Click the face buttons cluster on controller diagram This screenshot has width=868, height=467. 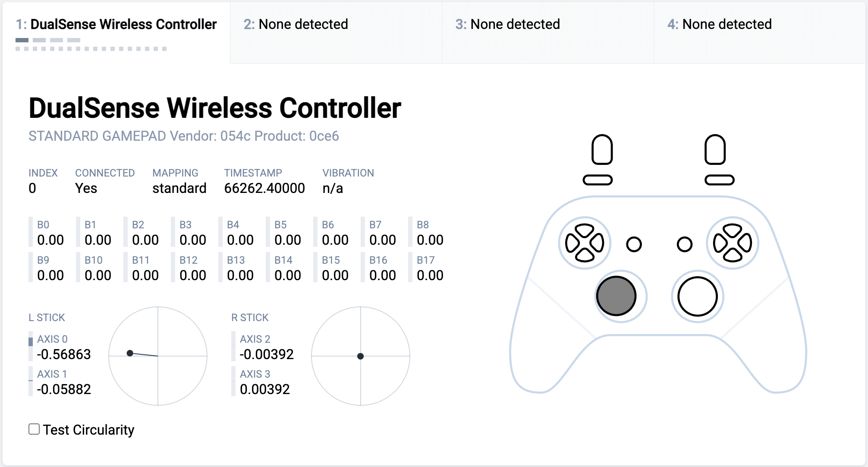point(733,243)
